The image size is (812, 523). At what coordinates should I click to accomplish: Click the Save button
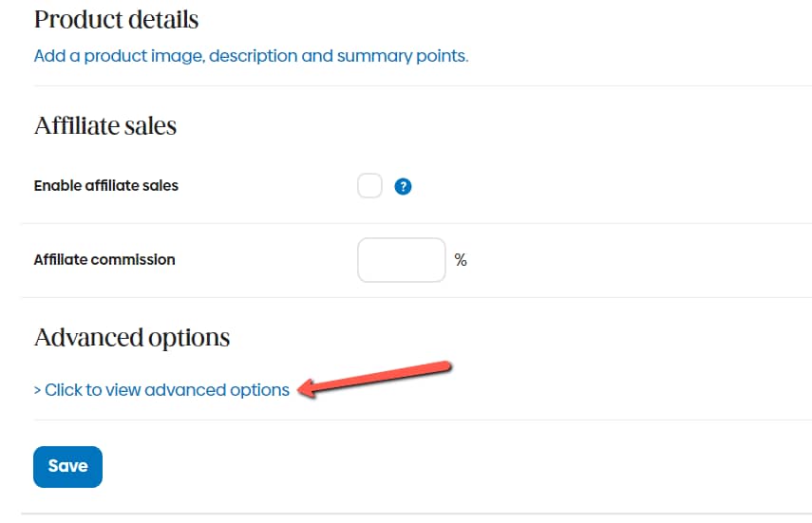pos(67,467)
